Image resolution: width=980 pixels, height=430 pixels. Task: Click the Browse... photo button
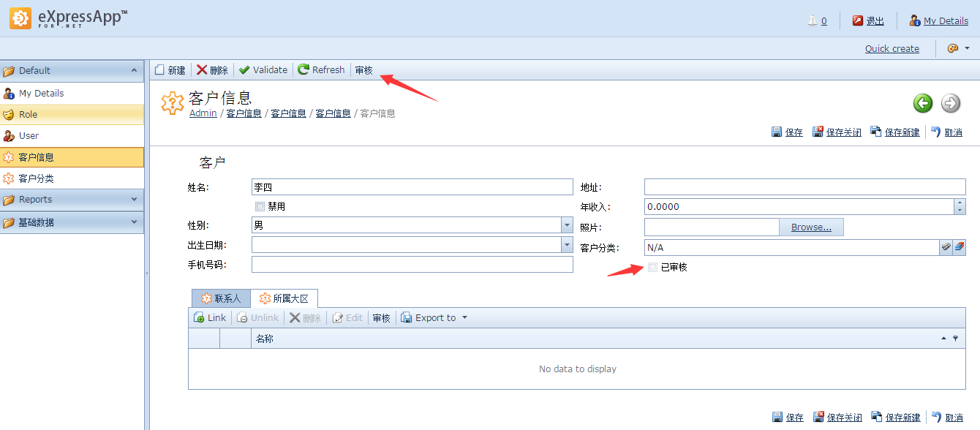tap(811, 227)
